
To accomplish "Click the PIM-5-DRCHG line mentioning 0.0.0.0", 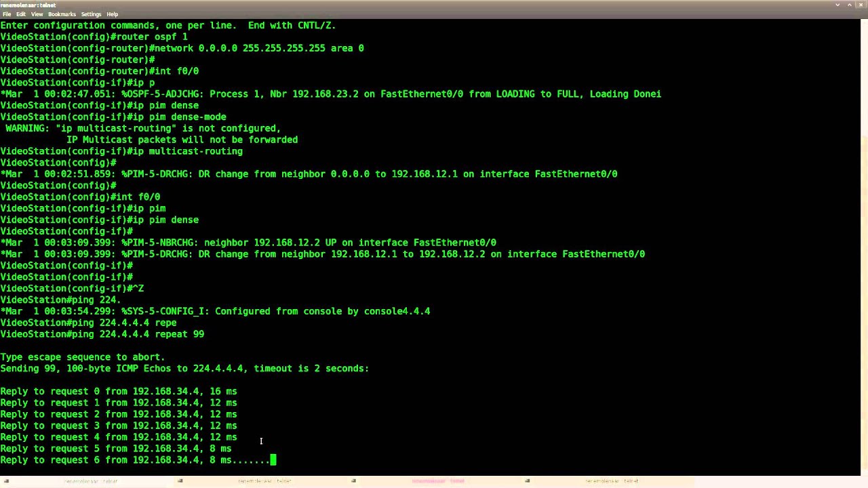I will tap(309, 174).
